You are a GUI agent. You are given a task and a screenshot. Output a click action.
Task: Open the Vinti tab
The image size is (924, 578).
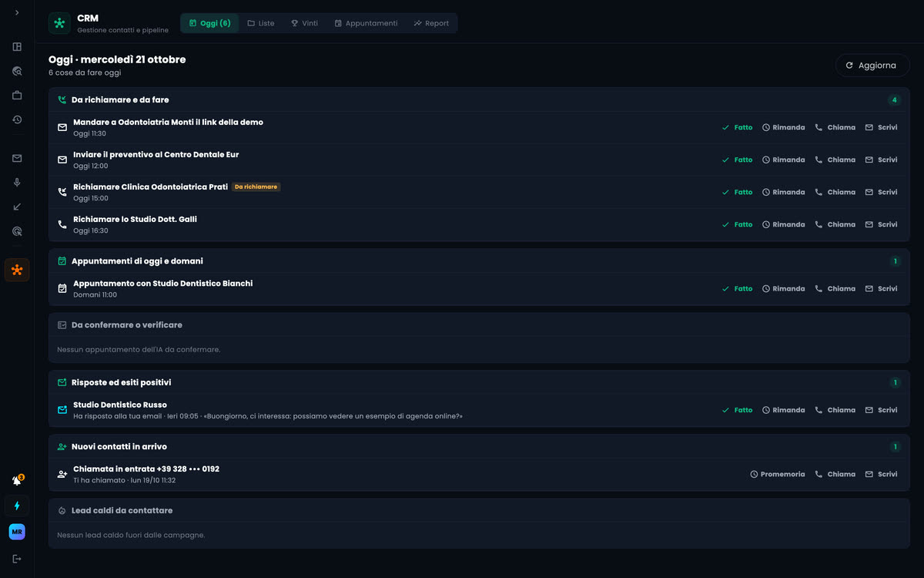tap(304, 23)
